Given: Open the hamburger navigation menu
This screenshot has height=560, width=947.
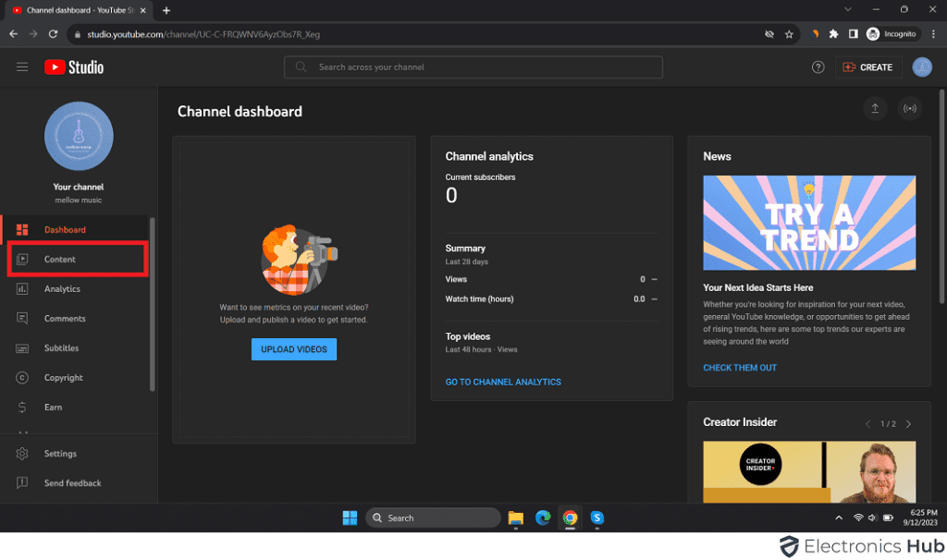Looking at the screenshot, I should (22, 67).
